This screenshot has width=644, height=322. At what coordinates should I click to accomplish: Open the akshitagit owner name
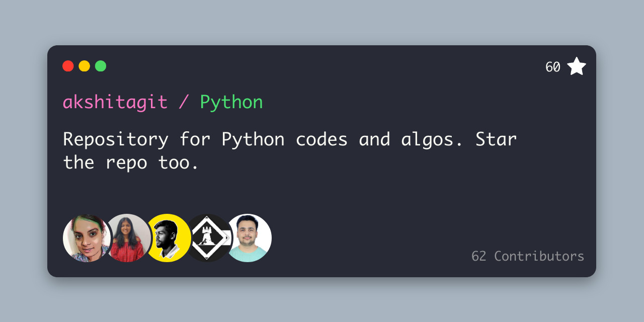115,102
